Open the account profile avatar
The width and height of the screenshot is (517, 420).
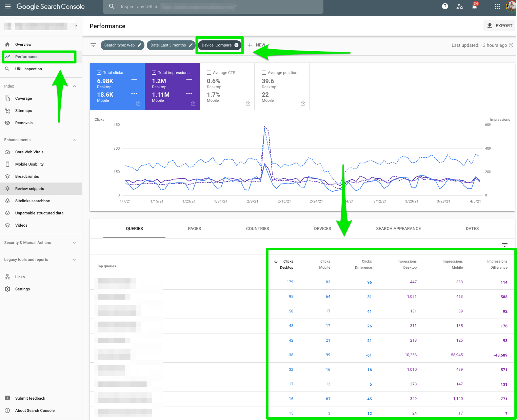point(511,6)
